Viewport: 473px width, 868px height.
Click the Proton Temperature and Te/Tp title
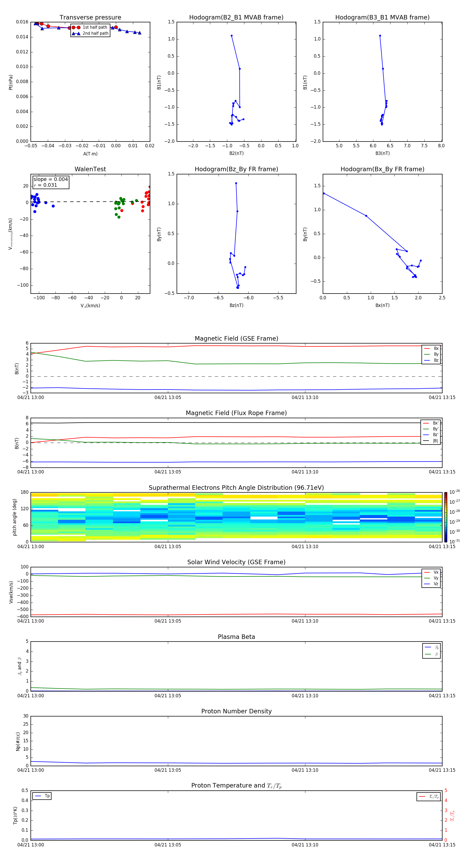(236, 786)
